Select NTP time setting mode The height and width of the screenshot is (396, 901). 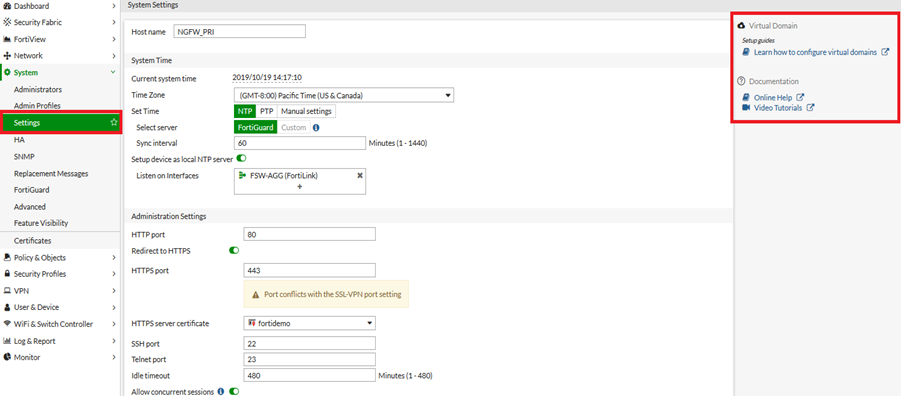(244, 111)
